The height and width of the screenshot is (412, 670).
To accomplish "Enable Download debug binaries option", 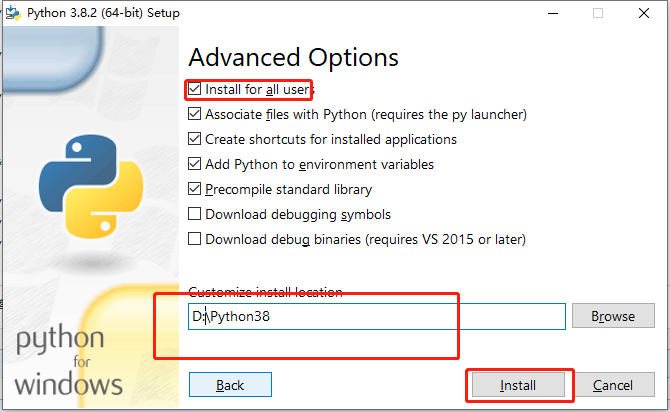I will (194, 238).
